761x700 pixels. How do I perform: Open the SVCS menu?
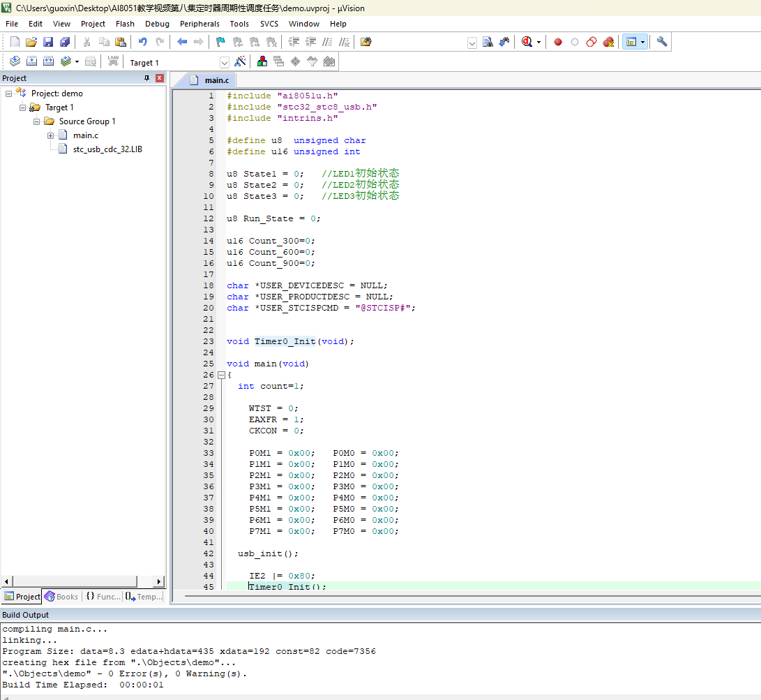pyautogui.click(x=269, y=24)
